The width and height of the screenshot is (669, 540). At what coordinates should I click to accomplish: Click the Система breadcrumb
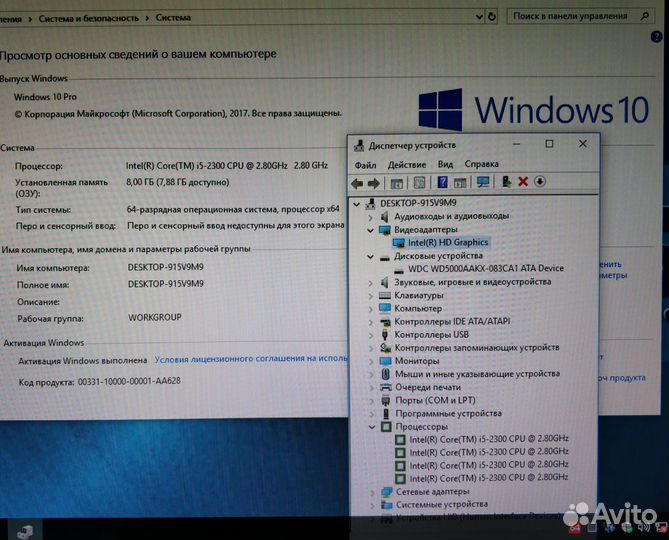(x=173, y=17)
